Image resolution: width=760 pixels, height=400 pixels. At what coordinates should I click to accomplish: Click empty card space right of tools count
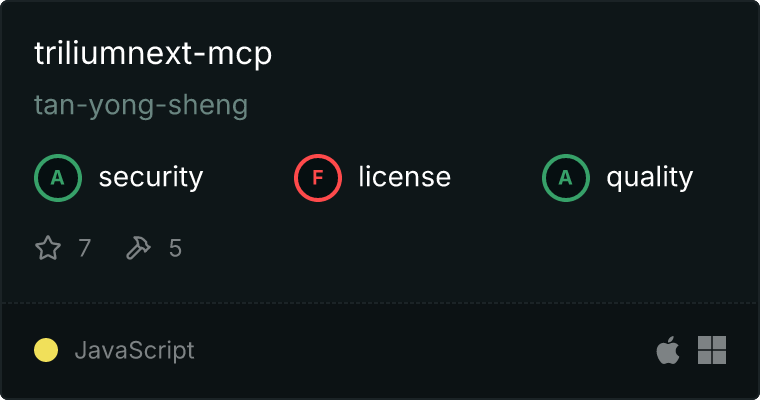click(x=436, y=248)
